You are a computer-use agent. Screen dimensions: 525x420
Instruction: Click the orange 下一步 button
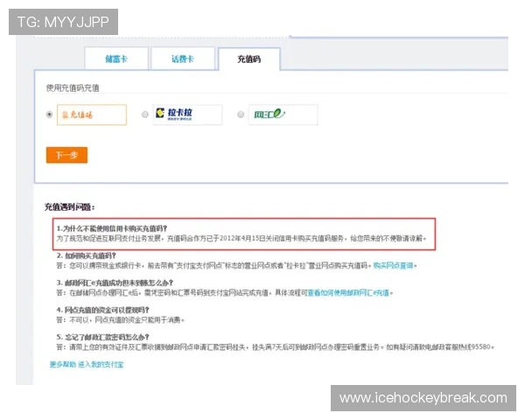(66, 155)
